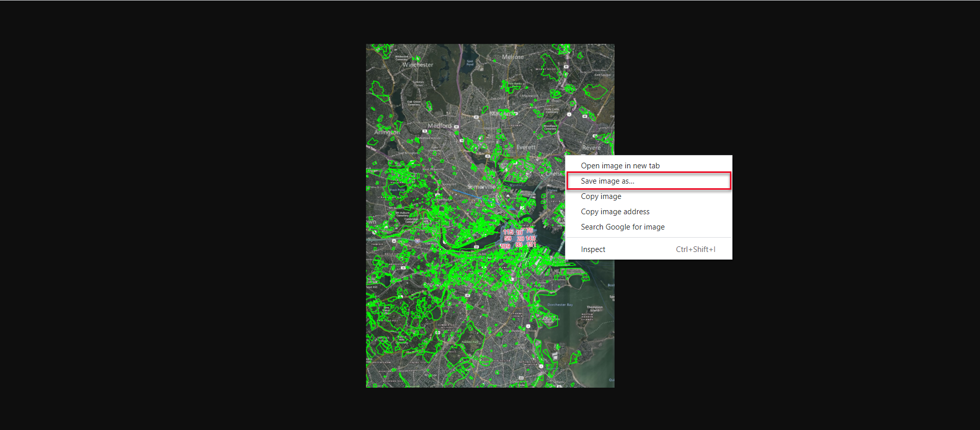
Task: Select Save image as… menu entry
Action: point(607,181)
